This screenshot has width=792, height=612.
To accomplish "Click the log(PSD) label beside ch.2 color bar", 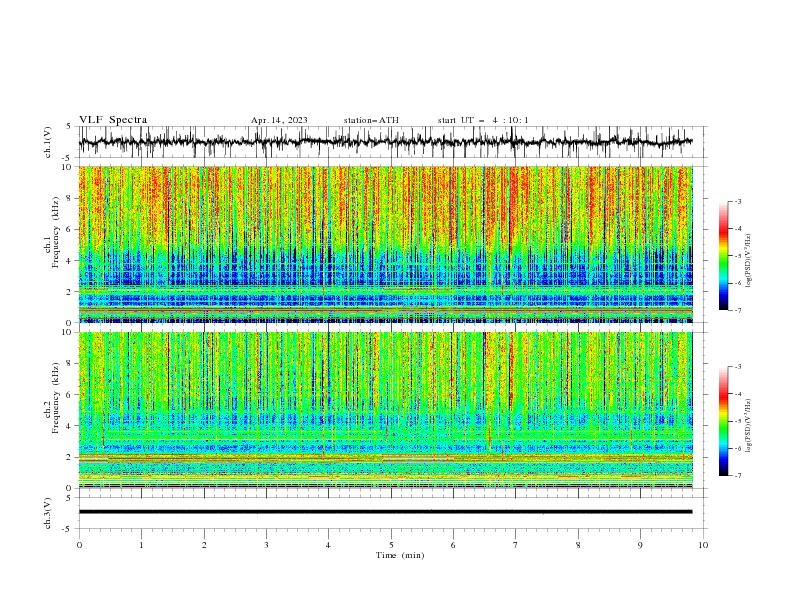I will pos(748,426).
